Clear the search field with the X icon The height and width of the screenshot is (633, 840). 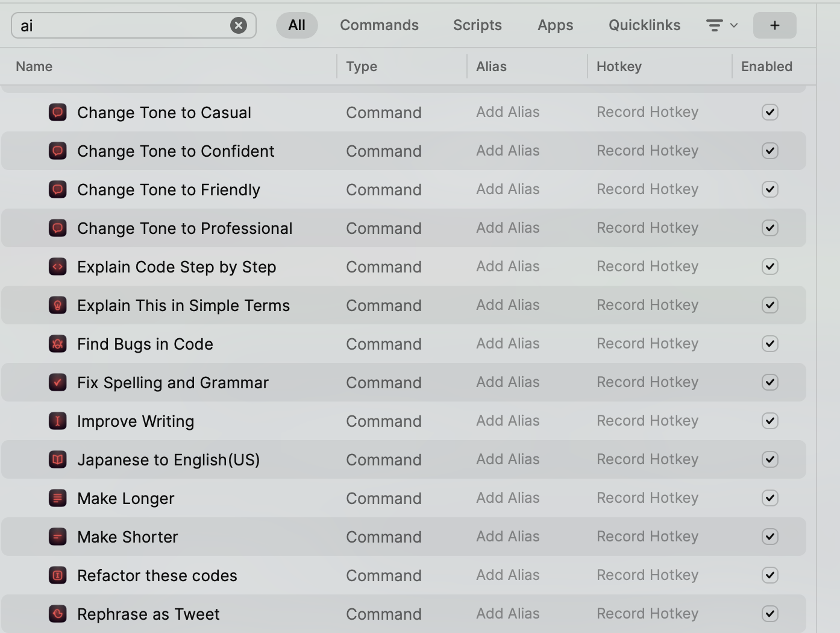[x=239, y=25]
